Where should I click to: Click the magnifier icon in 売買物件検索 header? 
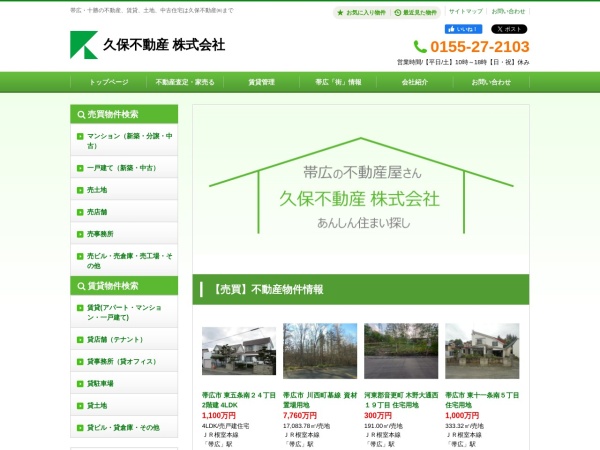click(81, 114)
